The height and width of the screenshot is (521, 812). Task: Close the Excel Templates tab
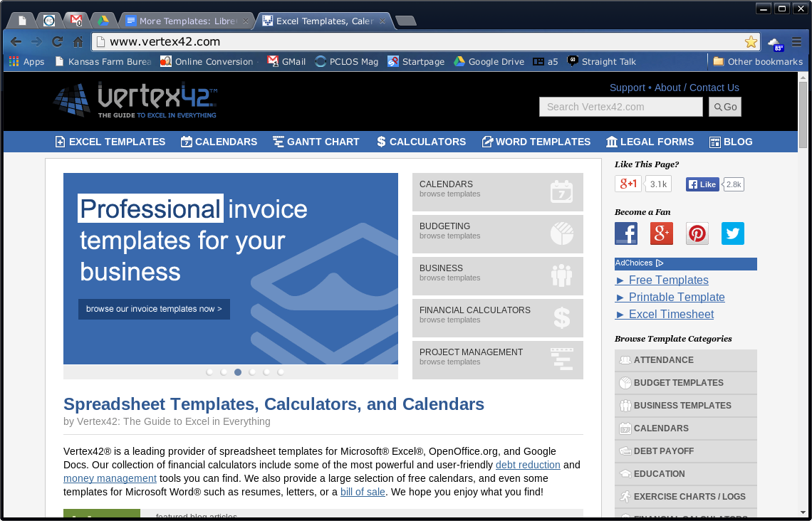click(382, 21)
